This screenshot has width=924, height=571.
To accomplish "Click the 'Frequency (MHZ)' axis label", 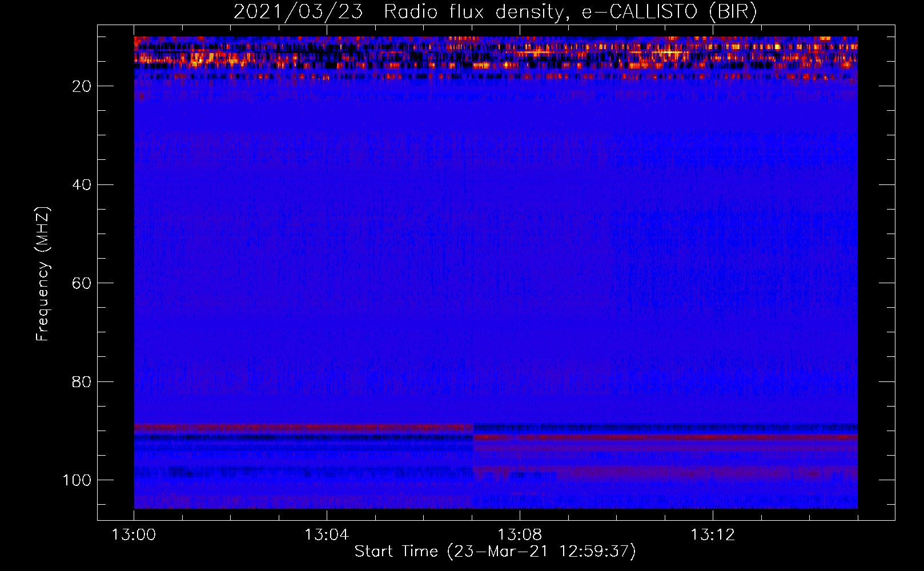I will click(43, 274).
